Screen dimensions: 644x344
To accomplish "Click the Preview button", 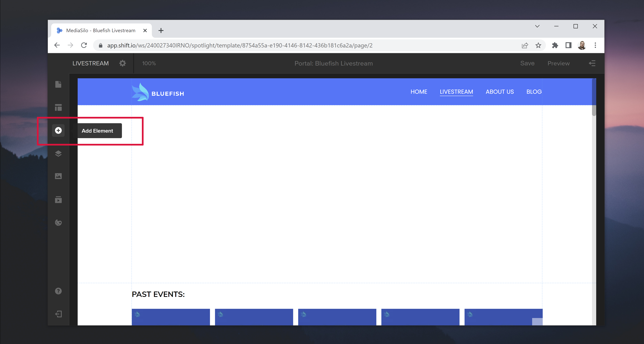I will [558, 63].
